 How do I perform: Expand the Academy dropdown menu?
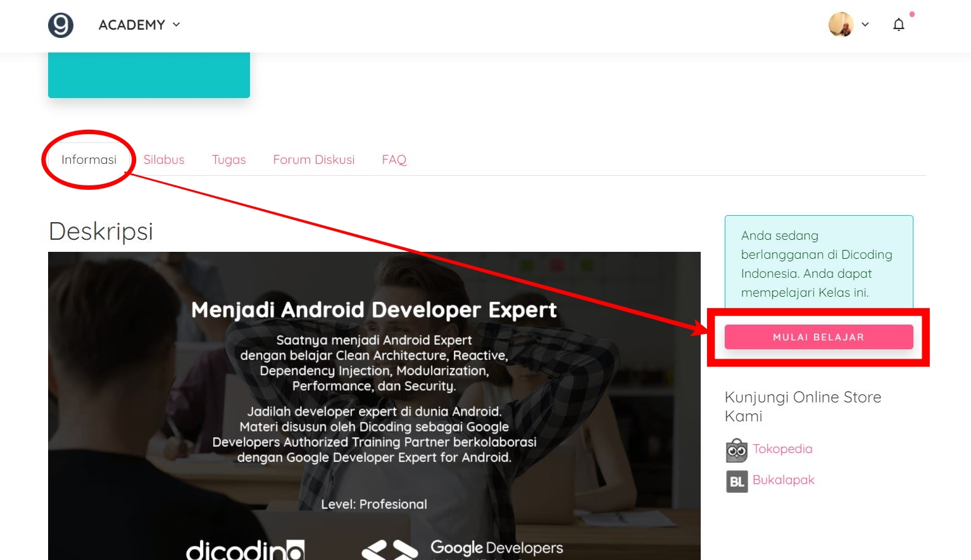[139, 25]
